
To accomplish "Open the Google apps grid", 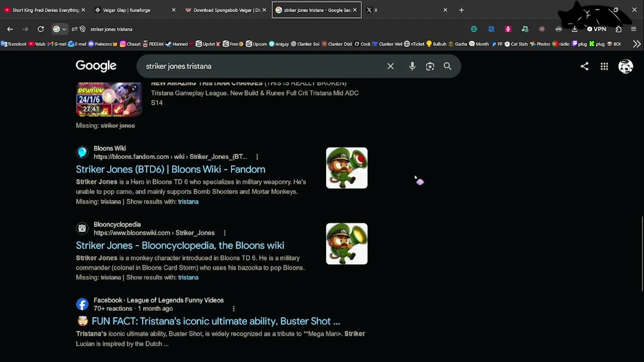I will (x=604, y=66).
